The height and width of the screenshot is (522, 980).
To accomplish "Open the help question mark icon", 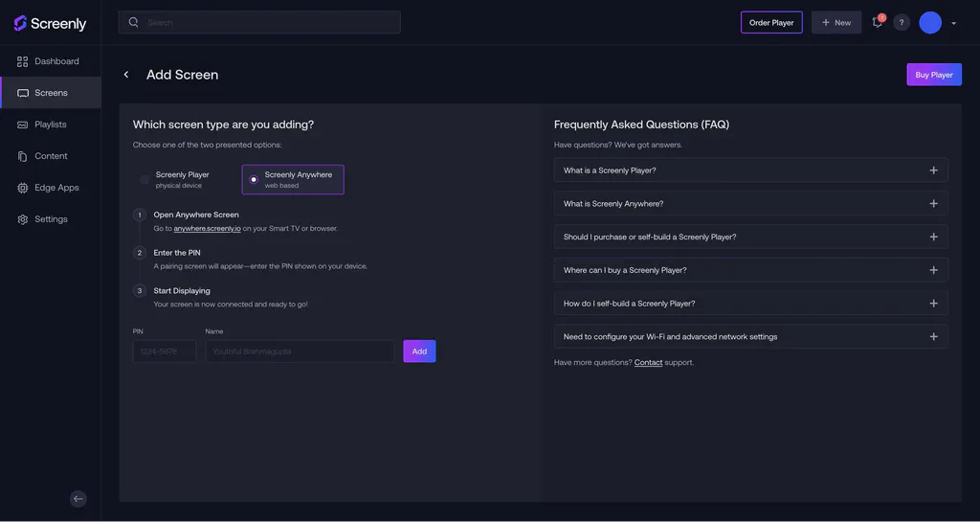I will [901, 22].
